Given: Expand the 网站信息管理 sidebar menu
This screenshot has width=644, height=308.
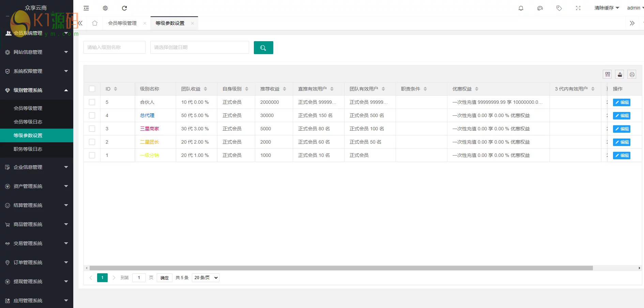Looking at the screenshot, I should click(36, 52).
